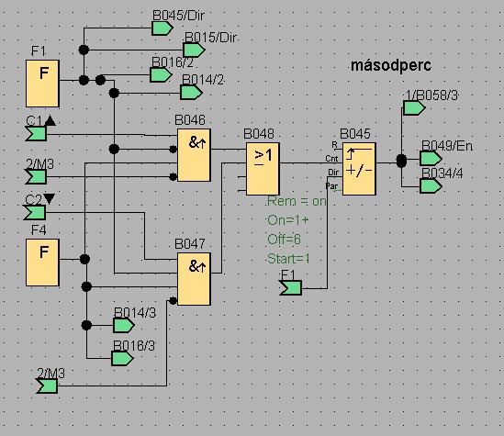Click the B046 AND edge block
Screen dimensions: 504x436
(194, 155)
